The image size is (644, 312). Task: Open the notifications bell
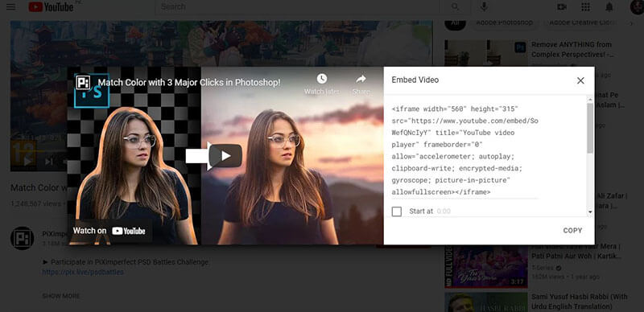click(609, 7)
